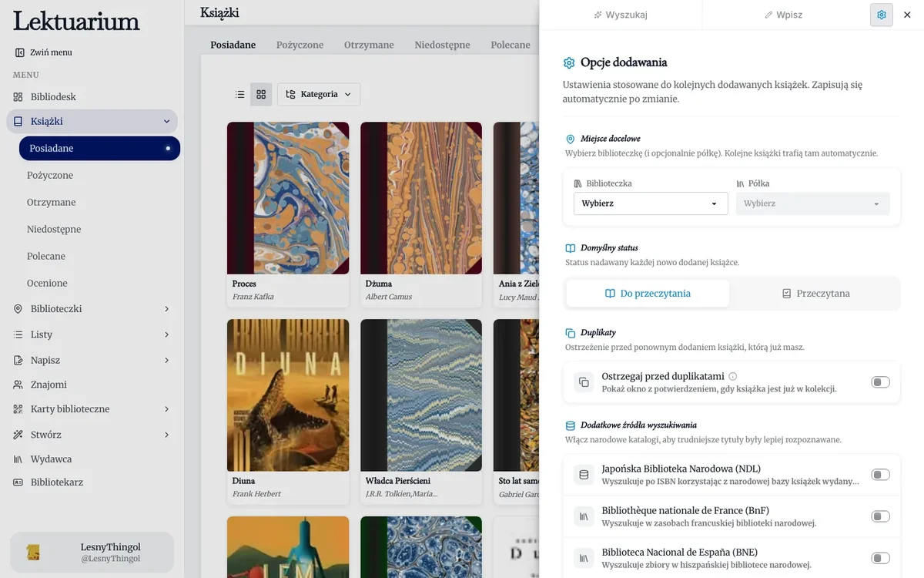The image size is (924, 578).
Task: Click the Znajomi people icon
Action: tap(18, 385)
